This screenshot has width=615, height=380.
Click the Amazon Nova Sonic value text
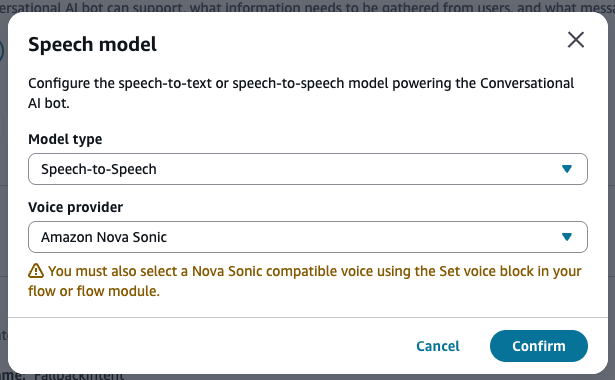pos(104,237)
